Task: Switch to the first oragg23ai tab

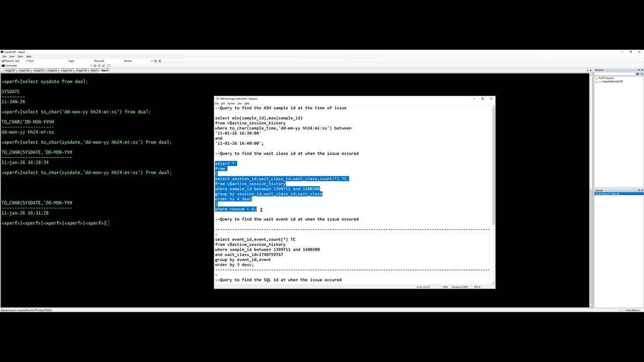Action: pos(10,70)
